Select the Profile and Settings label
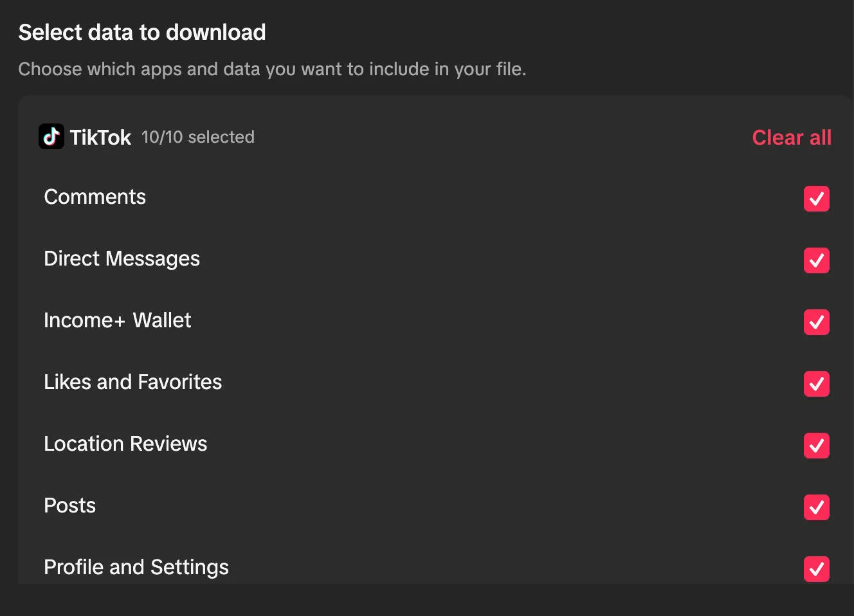 136,567
